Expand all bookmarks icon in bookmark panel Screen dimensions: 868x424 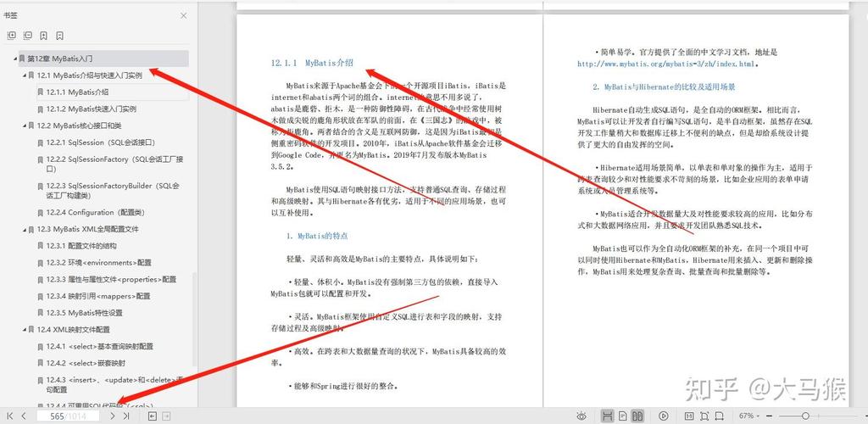click(x=11, y=36)
